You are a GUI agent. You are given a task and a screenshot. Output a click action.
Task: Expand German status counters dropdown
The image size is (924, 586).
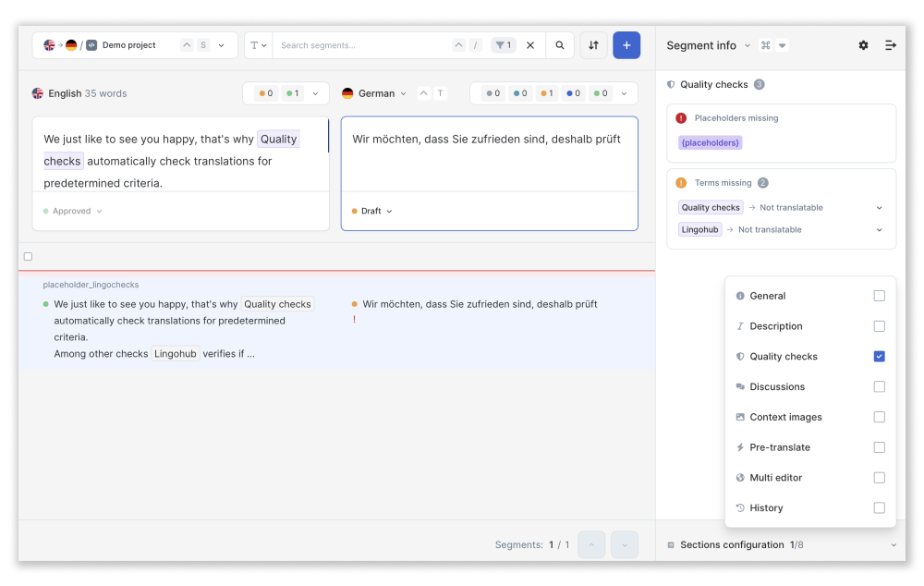coord(624,93)
